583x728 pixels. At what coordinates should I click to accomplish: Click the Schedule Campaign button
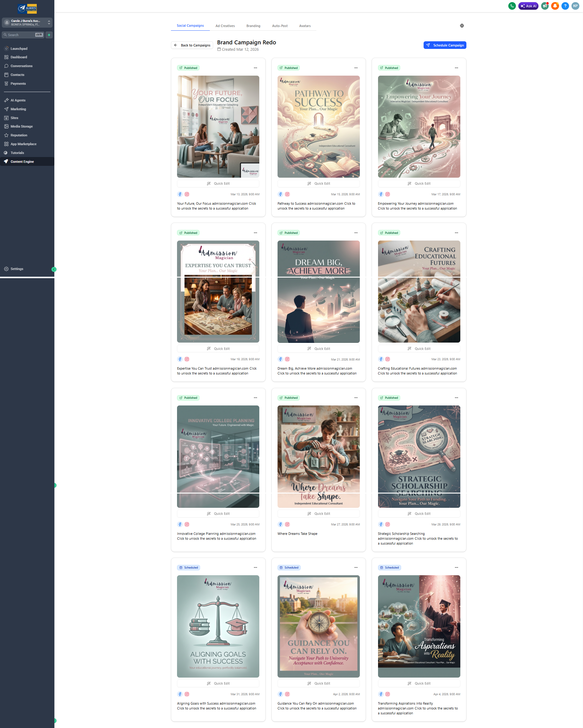pyautogui.click(x=445, y=45)
